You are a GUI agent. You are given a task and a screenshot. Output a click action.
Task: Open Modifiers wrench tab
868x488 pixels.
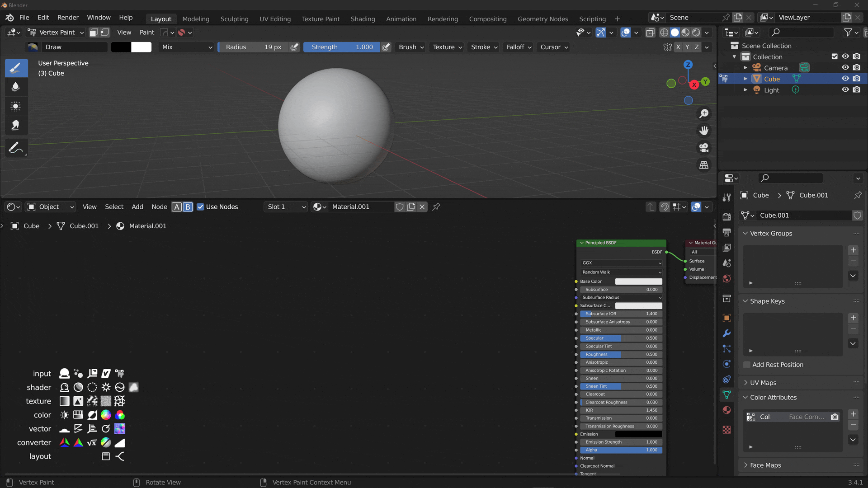pos(726,333)
